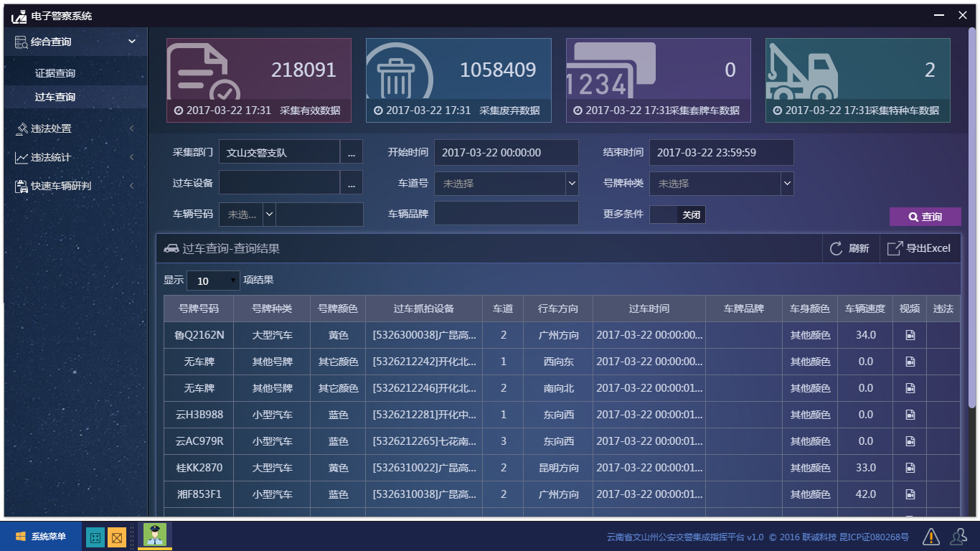Click the orange crossed-box taskbar icon
The height and width of the screenshot is (551, 980).
[116, 537]
